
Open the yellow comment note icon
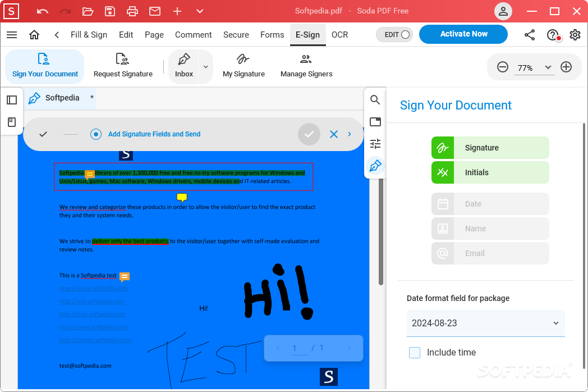[182, 197]
